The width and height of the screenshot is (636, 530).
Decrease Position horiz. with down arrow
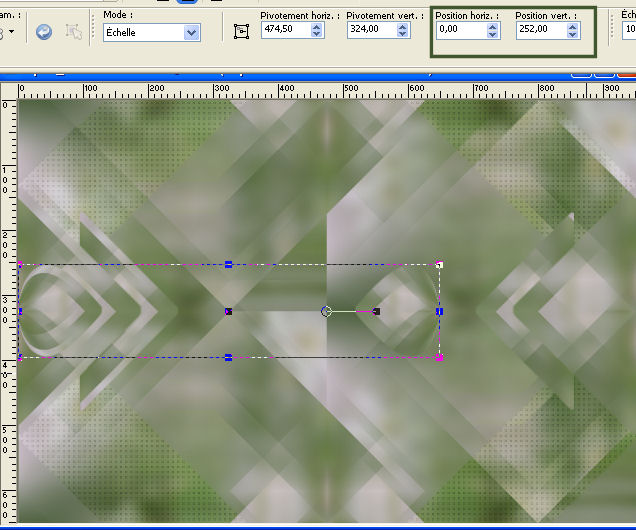492,34
